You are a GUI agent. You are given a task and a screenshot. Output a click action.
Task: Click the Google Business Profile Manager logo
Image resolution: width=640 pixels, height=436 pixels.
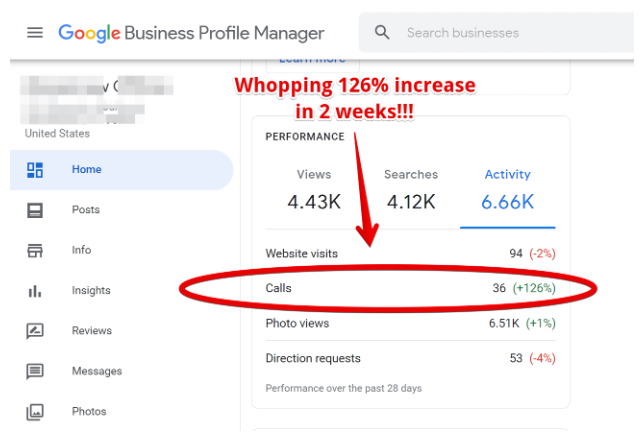191,33
